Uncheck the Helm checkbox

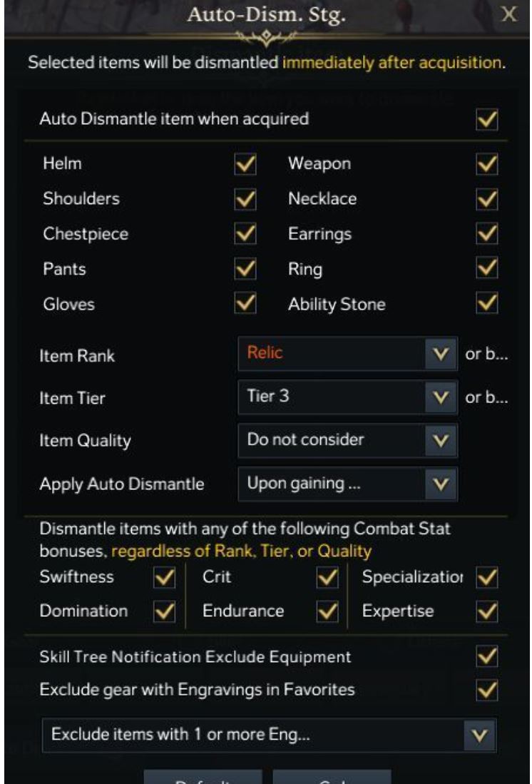(x=245, y=165)
